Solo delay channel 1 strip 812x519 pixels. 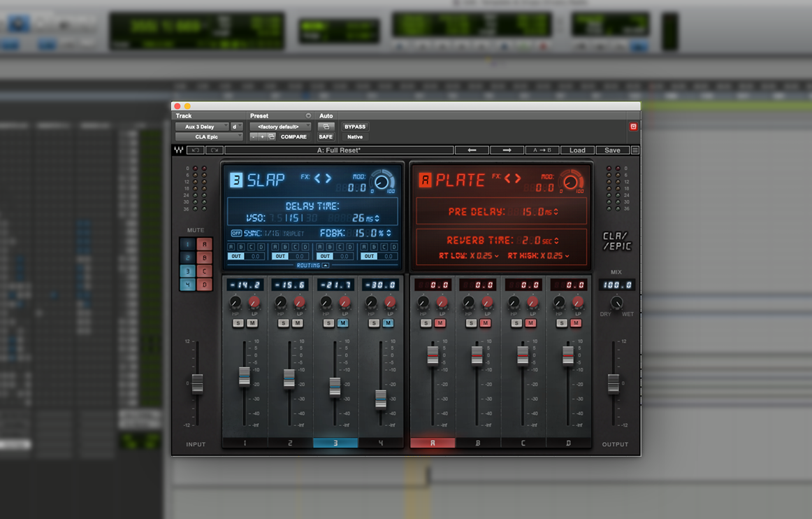coord(238,323)
